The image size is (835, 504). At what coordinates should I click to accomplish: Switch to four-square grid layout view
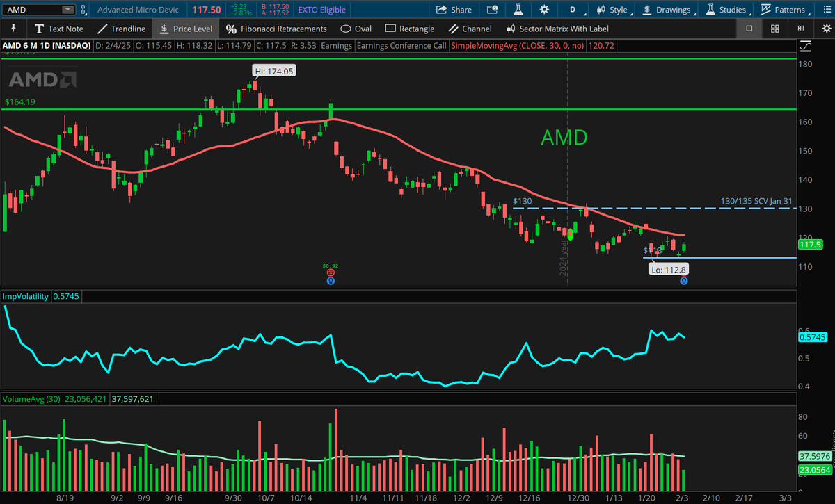click(x=775, y=29)
